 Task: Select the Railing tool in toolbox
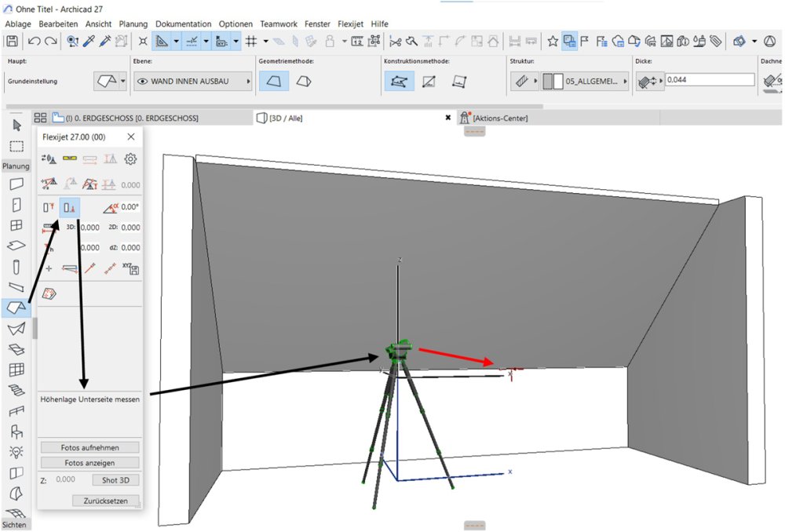[16, 411]
